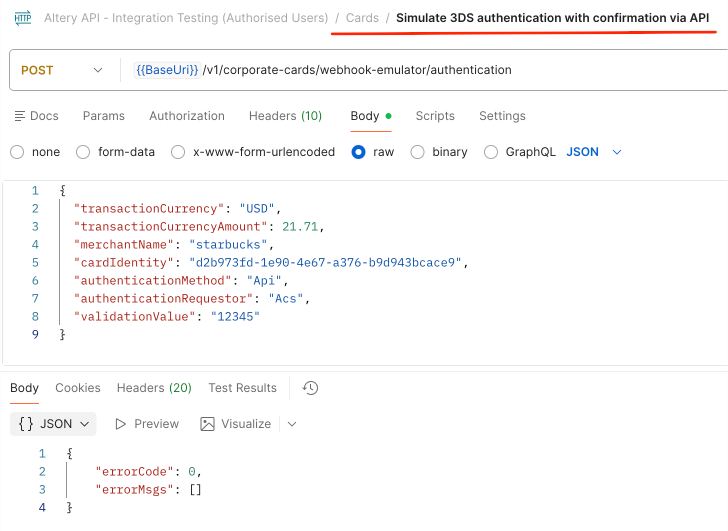Click the "merchantName" key
Screen dimensions: 728x531
(x=124, y=245)
